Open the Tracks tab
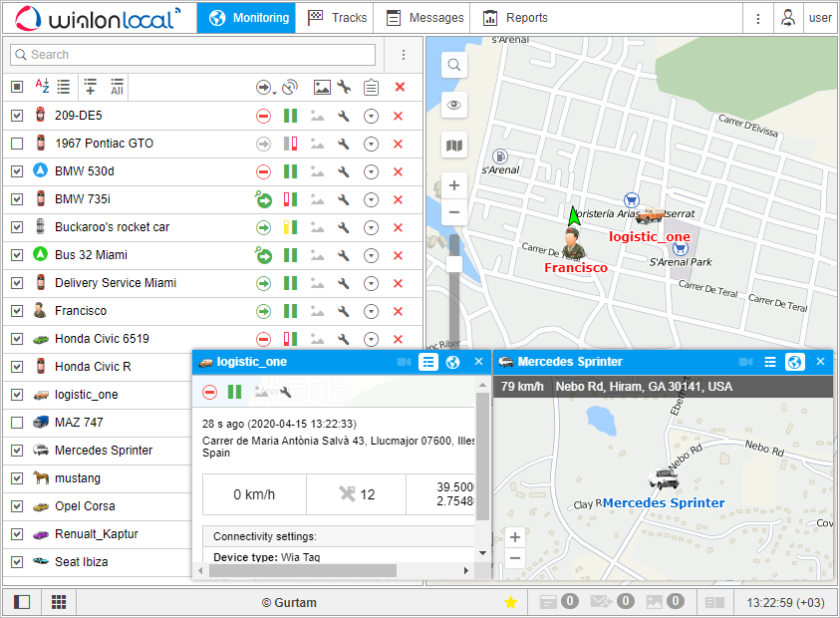 [337, 18]
